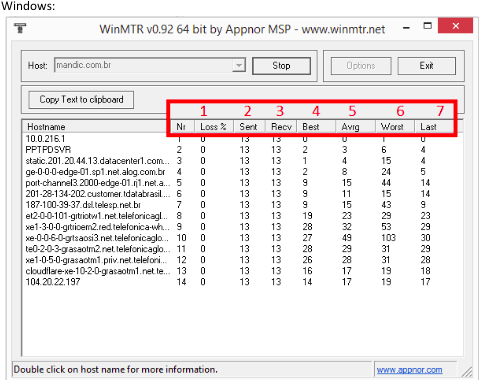Viewport: 479px width, 381px height.
Task: Click the Exit button
Action: point(426,66)
